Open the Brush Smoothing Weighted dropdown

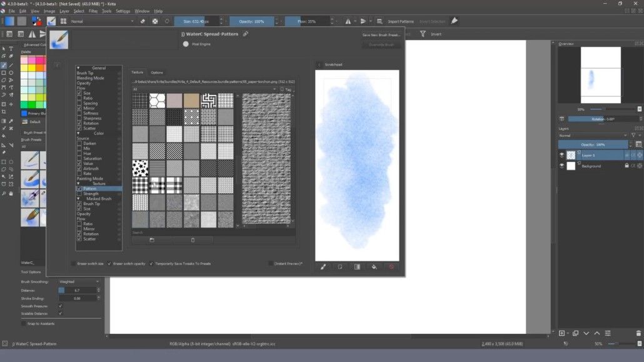point(79,282)
